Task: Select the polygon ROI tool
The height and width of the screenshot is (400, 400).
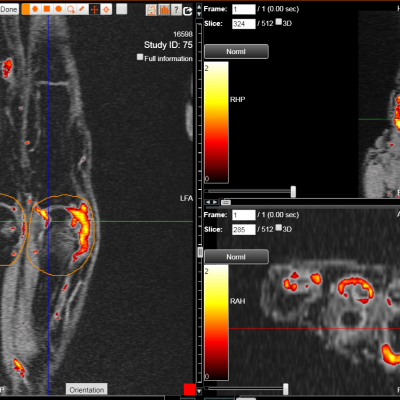Action: tap(35, 9)
